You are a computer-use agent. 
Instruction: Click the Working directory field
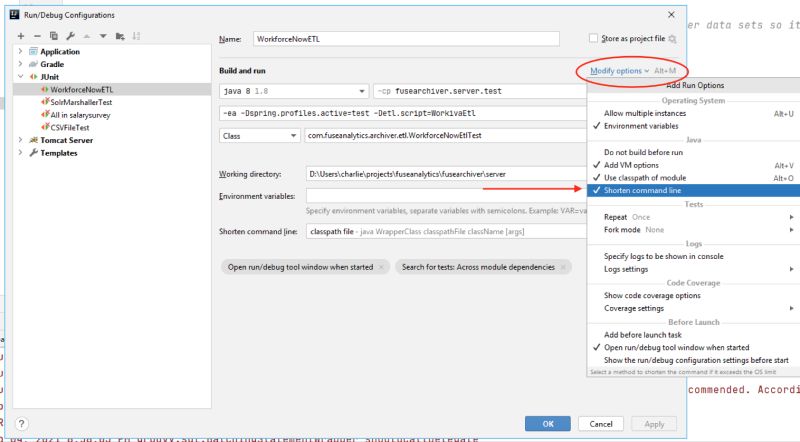[x=446, y=174]
